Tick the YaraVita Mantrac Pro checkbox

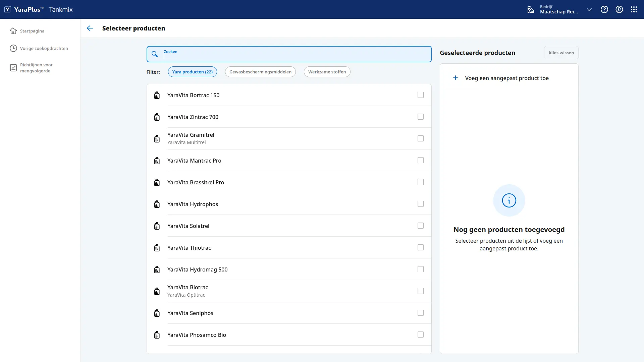[x=421, y=160]
